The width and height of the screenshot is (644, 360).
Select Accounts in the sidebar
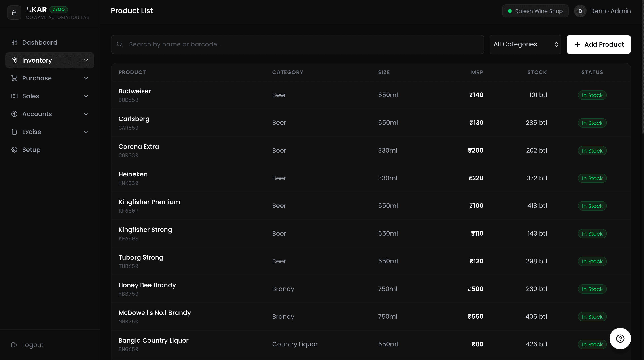(50, 114)
